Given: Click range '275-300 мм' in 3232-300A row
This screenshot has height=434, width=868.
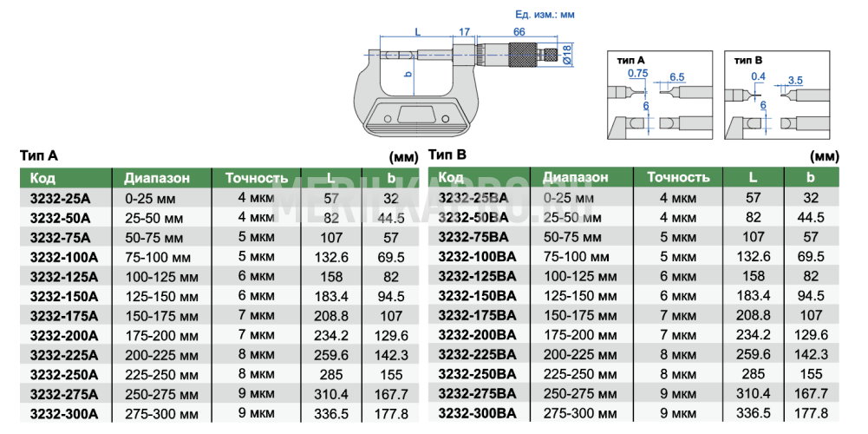Looking at the screenshot, I should pyautogui.click(x=161, y=413).
